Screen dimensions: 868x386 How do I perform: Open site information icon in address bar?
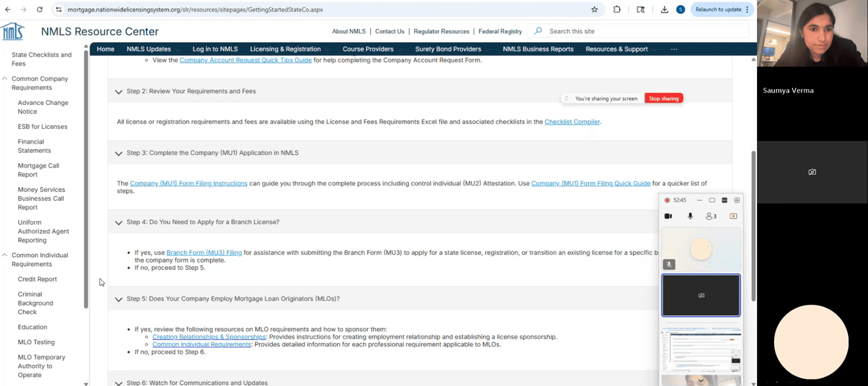(x=59, y=10)
